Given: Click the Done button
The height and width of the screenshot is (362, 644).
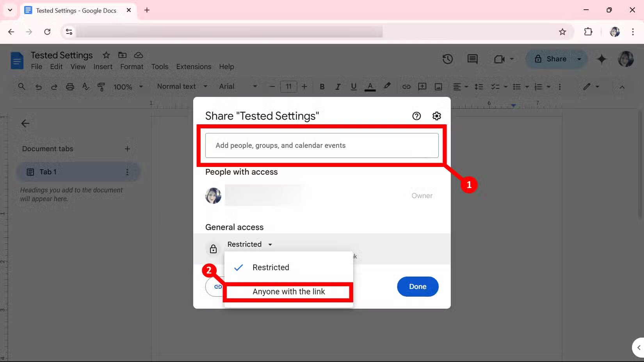Looking at the screenshot, I should (417, 286).
